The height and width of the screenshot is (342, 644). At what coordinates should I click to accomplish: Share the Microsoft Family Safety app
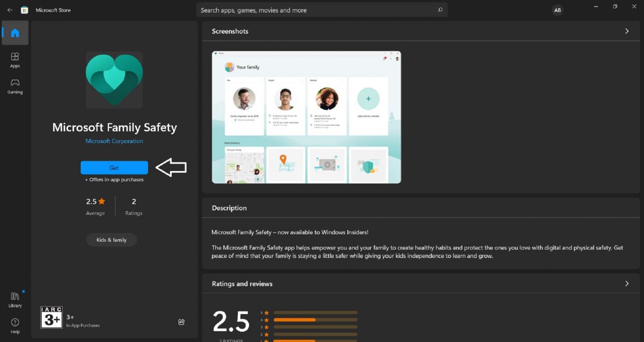tap(181, 322)
